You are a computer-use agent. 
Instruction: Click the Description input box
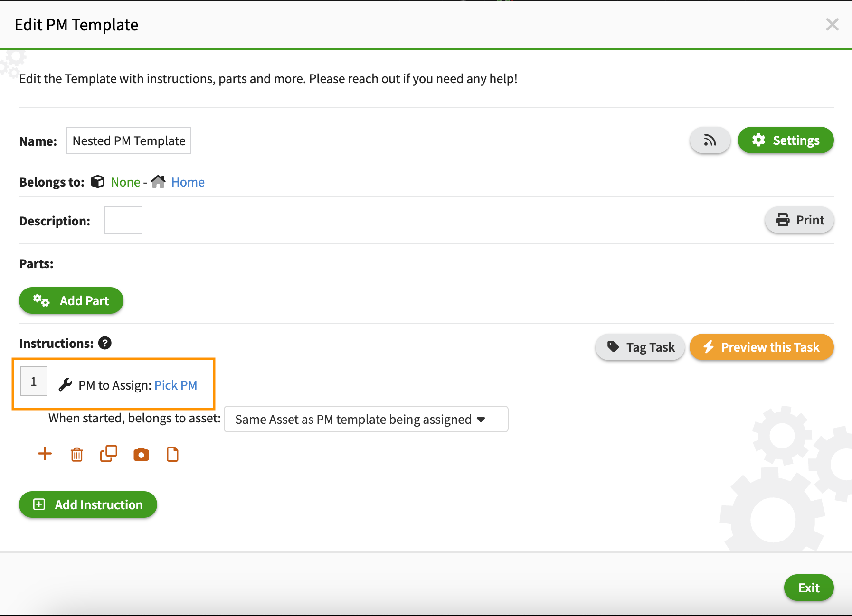[x=123, y=220]
